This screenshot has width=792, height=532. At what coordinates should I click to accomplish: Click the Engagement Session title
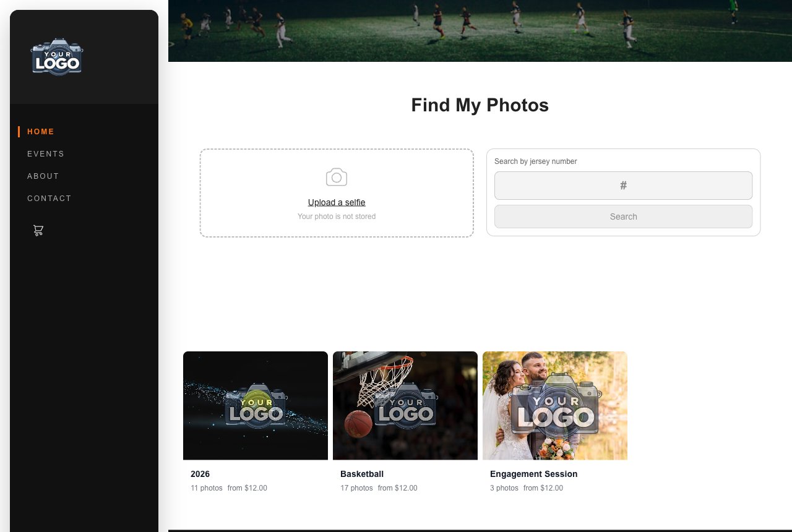[533, 474]
